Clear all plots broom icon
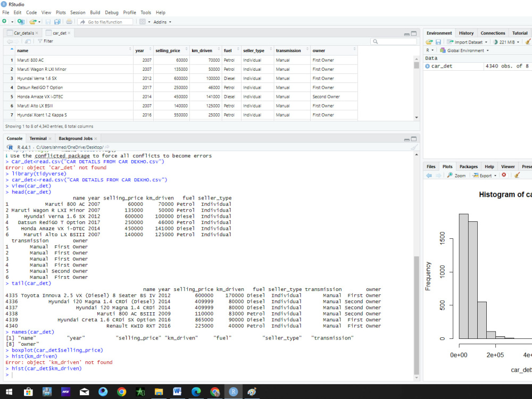The width and height of the screenshot is (532, 399). [x=517, y=176]
